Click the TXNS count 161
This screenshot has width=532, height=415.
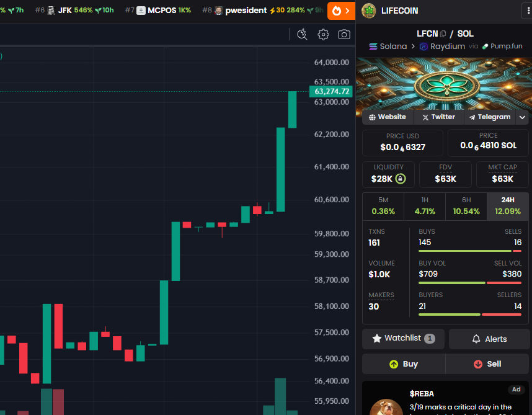(375, 243)
